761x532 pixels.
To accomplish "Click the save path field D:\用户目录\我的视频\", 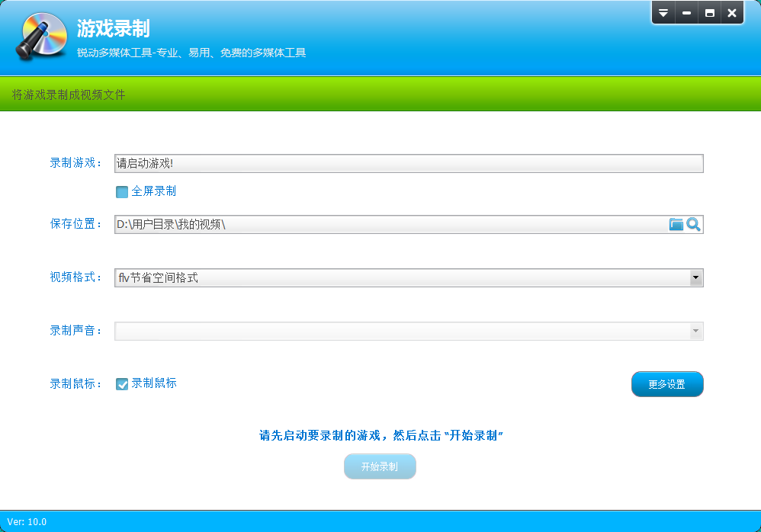I will [389, 224].
